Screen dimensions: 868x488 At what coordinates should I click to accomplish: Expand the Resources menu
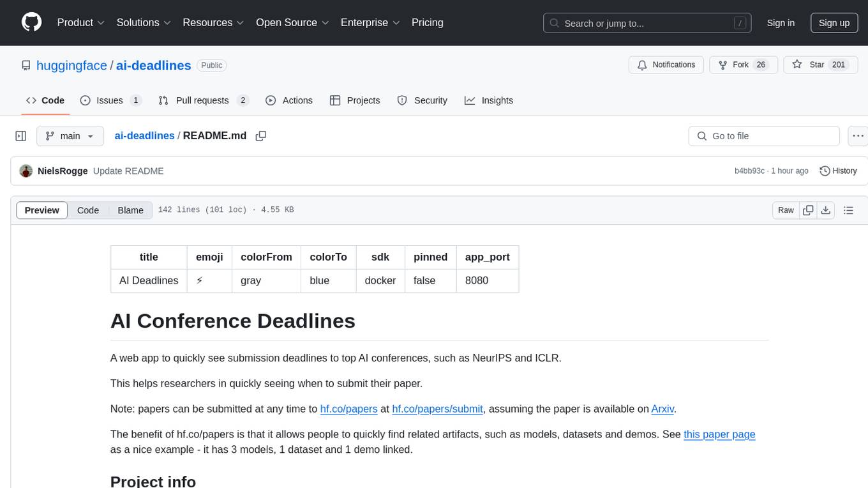click(x=213, y=22)
